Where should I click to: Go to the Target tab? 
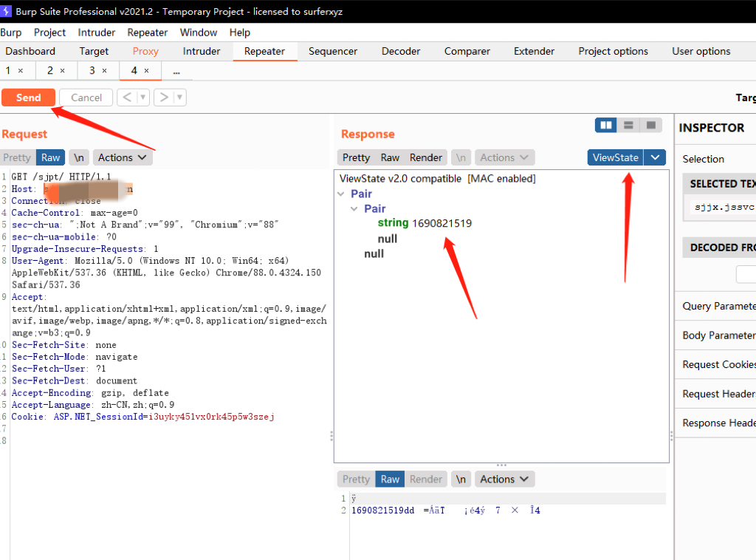coord(94,51)
